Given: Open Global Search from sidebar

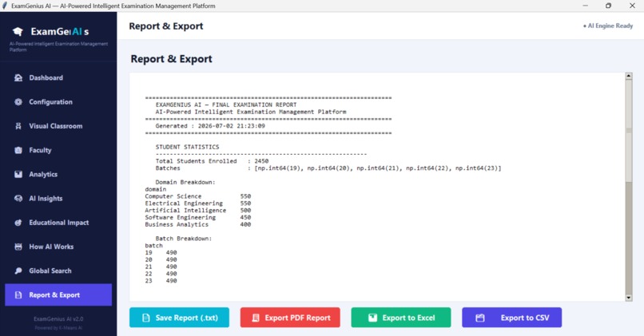Looking at the screenshot, I should click(x=58, y=271).
